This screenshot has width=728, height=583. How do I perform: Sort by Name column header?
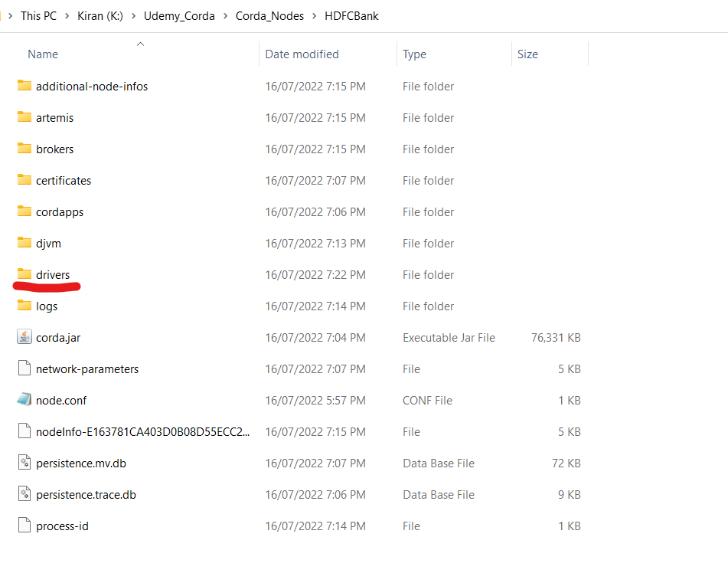(43, 54)
